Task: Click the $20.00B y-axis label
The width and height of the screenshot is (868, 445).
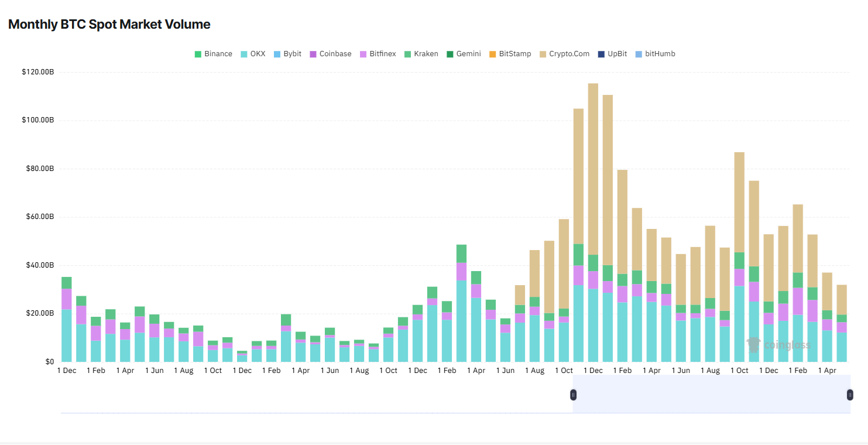Action: pos(40,313)
